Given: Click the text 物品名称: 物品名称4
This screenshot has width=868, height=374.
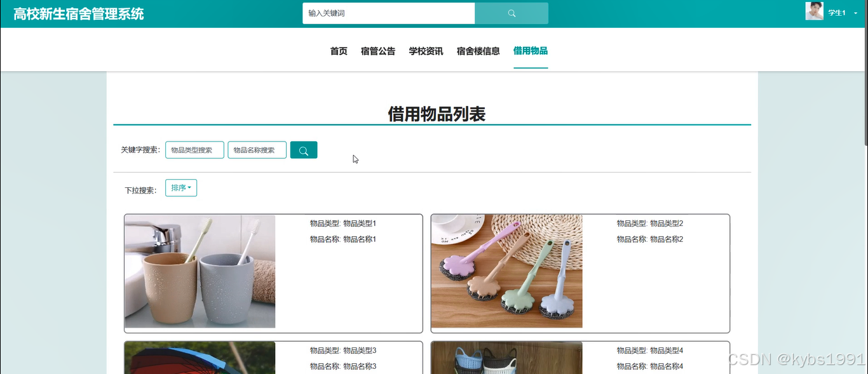Looking at the screenshot, I should [x=650, y=366].
